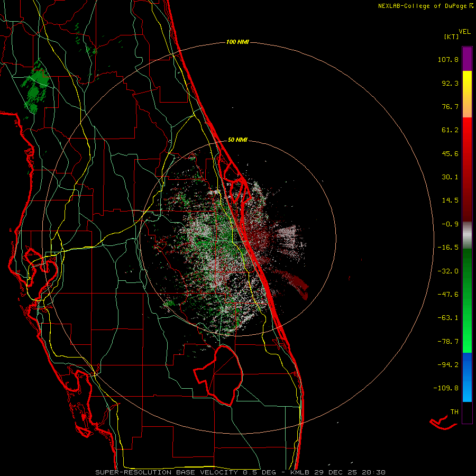This screenshot has width=476, height=476.
Task: Click the [KT] units label
Action: pos(451,36)
